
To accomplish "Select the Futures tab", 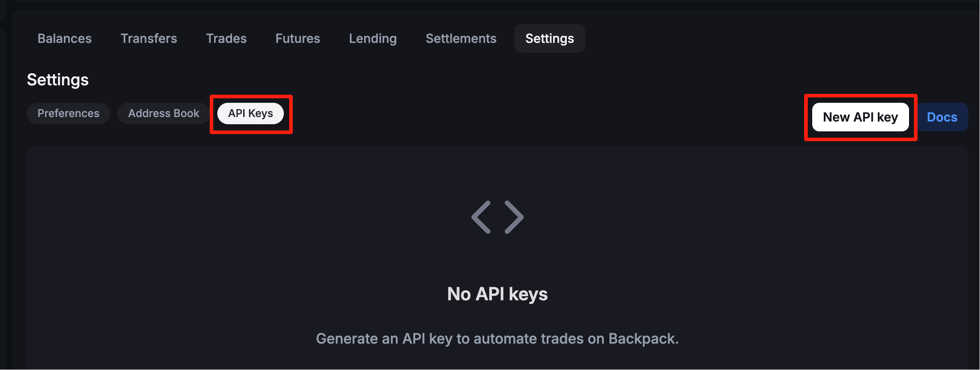I will (x=298, y=38).
